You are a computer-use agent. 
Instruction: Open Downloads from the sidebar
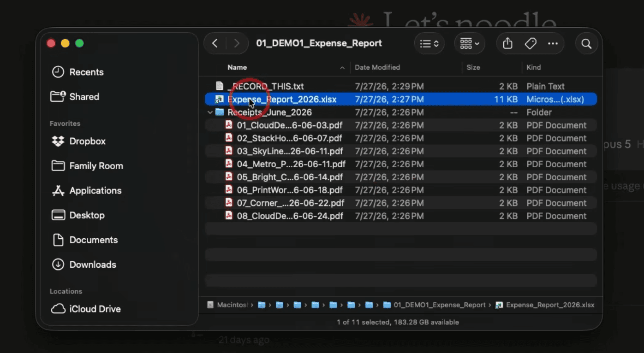(x=83, y=265)
